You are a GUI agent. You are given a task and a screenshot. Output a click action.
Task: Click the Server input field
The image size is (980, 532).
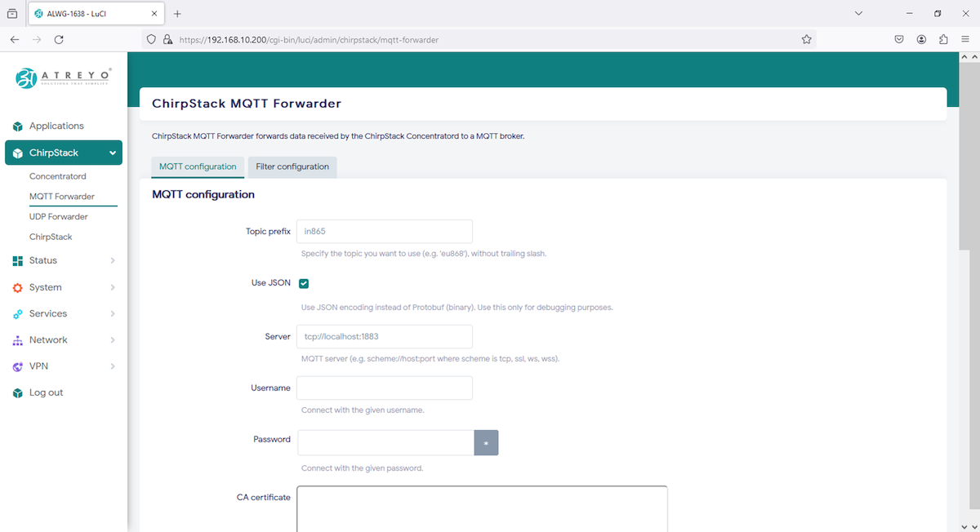click(385, 336)
